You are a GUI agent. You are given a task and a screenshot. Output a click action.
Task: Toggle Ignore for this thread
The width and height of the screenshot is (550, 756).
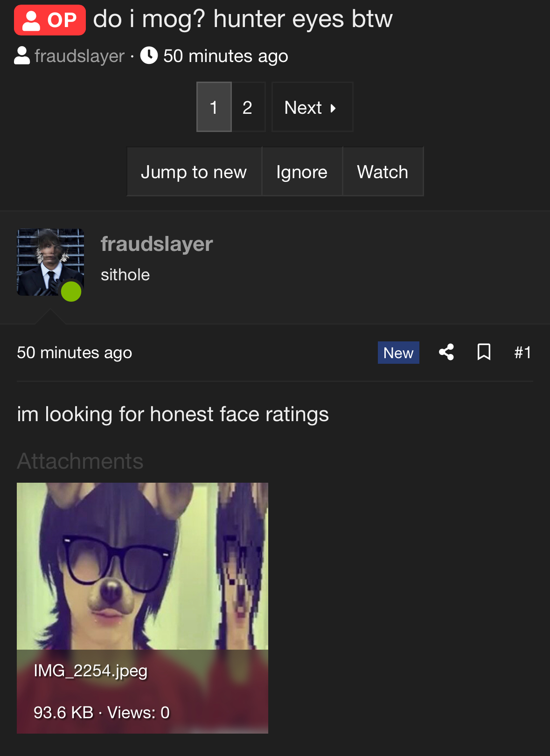(x=302, y=172)
